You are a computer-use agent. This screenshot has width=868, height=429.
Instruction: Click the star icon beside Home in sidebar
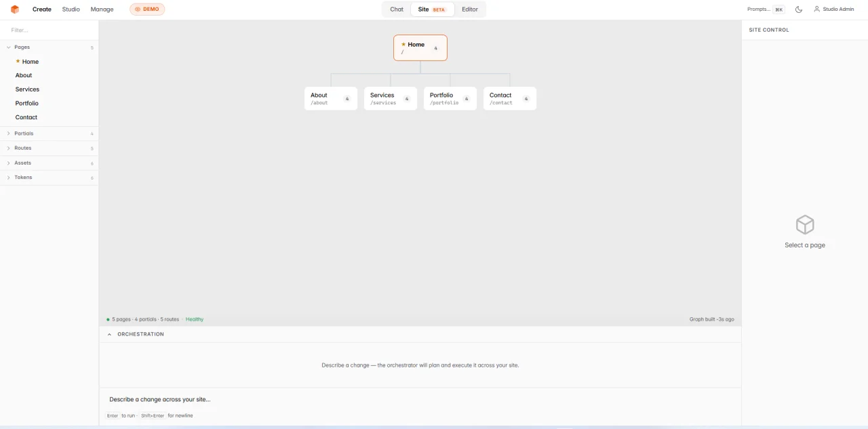[18, 61]
